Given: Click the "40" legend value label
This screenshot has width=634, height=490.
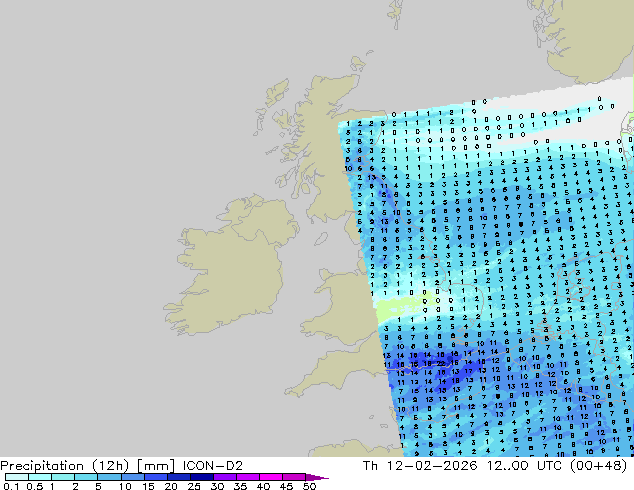Looking at the screenshot, I should pyautogui.click(x=263, y=486).
